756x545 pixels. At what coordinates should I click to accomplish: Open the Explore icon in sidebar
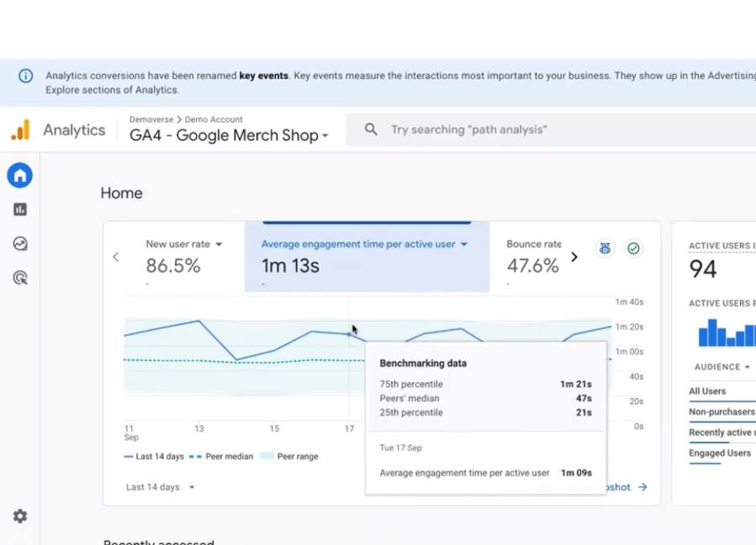(x=20, y=244)
